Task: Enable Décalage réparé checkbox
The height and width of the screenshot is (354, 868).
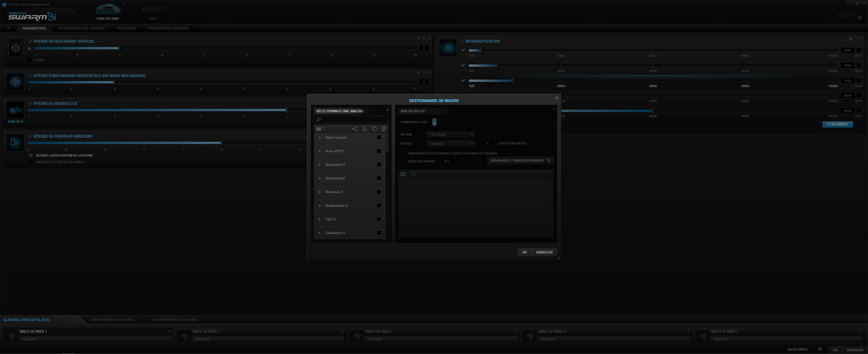Action: [402, 161]
